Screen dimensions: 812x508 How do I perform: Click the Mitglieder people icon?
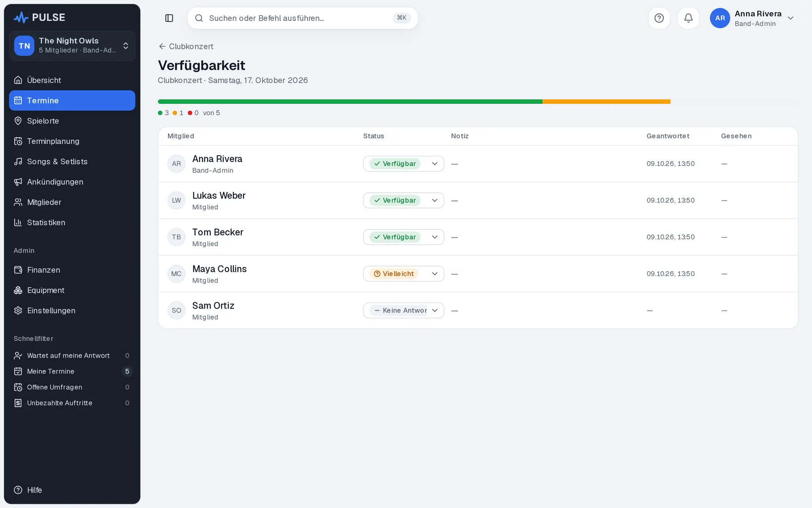pos(18,202)
